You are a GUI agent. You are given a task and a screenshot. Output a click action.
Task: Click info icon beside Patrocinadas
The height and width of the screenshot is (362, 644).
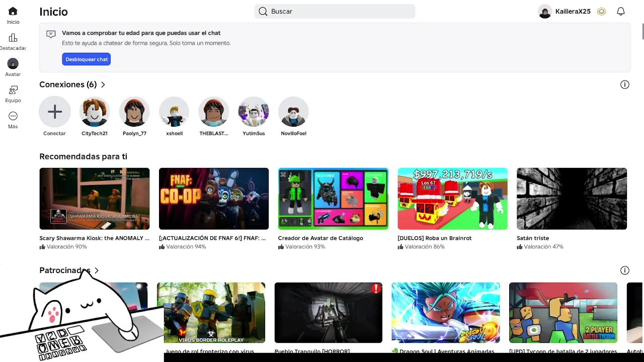pyautogui.click(x=625, y=270)
